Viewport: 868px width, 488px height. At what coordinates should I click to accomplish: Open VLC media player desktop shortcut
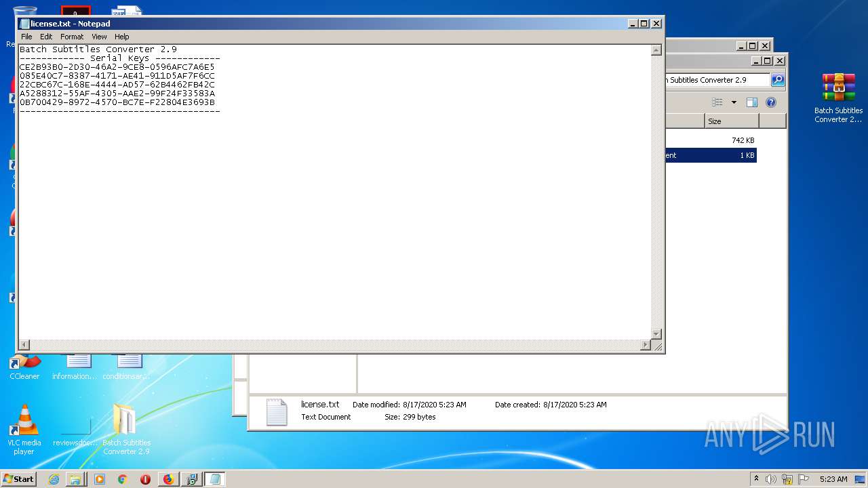coord(24,430)
